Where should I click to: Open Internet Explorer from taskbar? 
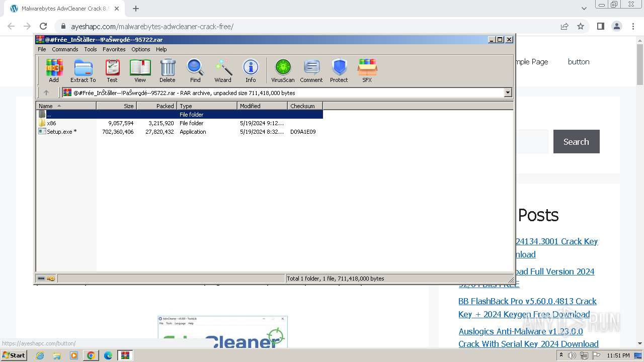click(x=40, y=355)
